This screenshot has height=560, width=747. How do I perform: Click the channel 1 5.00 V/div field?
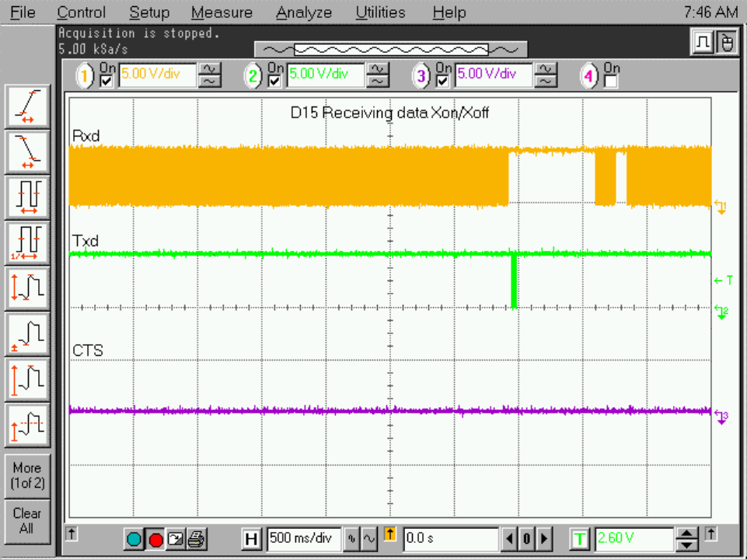pyautogui.click(x=158, y=75)
